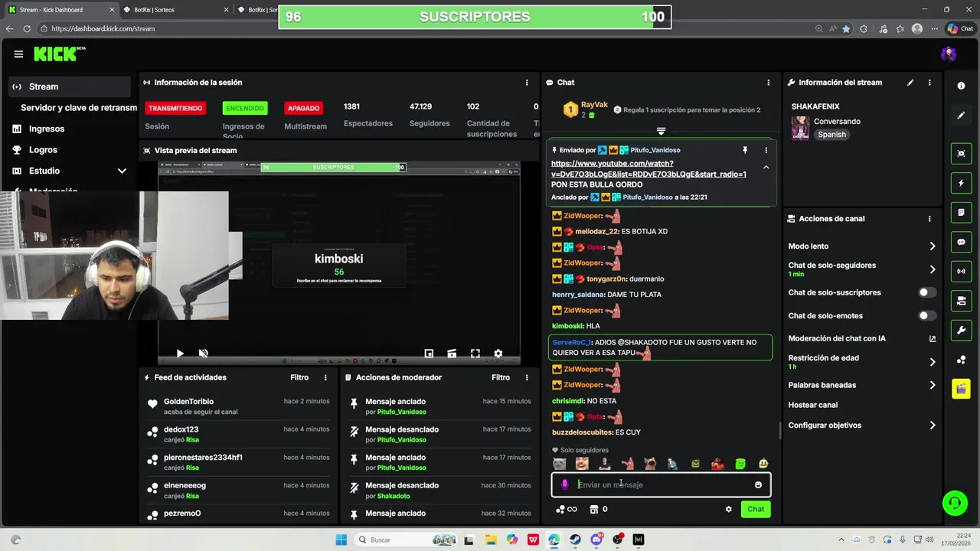Open Discord from the taskbar
This screenshot has width=980, height=551.
[x=596, y=540]
